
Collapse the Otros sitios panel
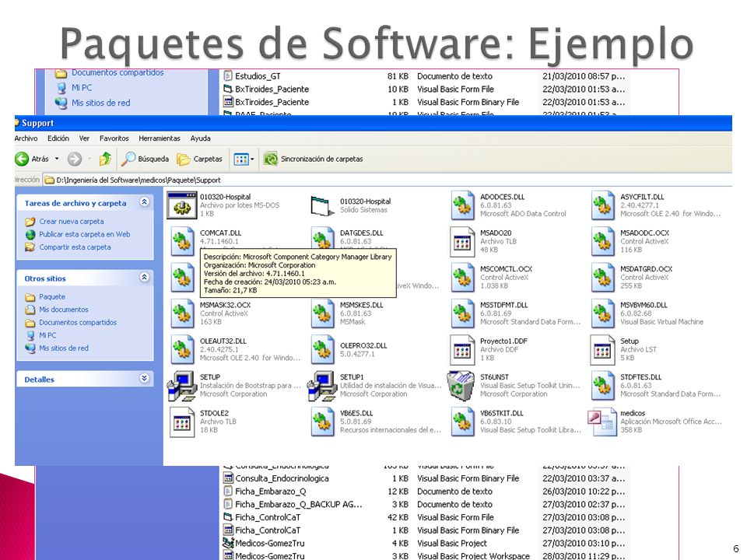tap(145, 278)
